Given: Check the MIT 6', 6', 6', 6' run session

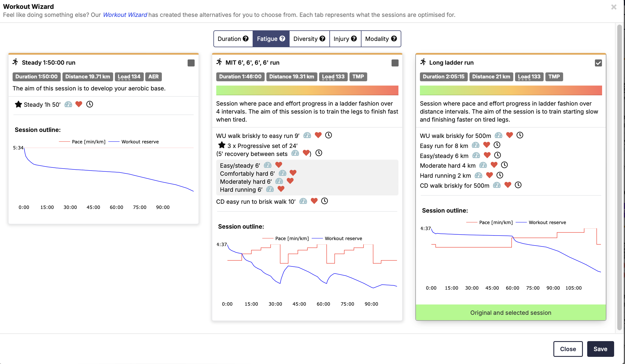Looking at the screenshot, I should (395, 63).
